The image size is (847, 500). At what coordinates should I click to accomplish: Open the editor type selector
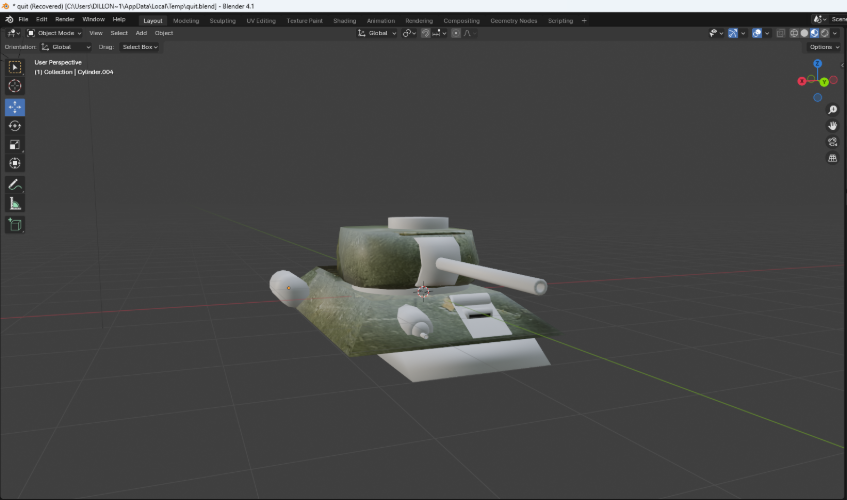[x=13, y=33]
